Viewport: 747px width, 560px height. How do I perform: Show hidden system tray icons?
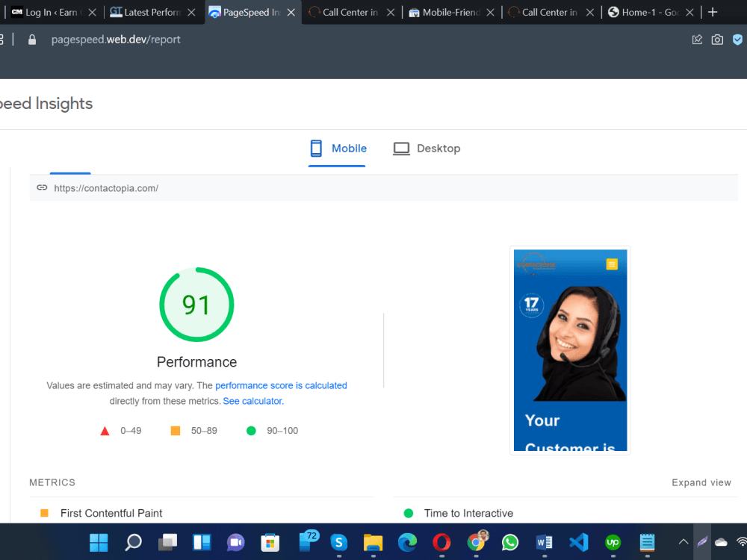684,542
